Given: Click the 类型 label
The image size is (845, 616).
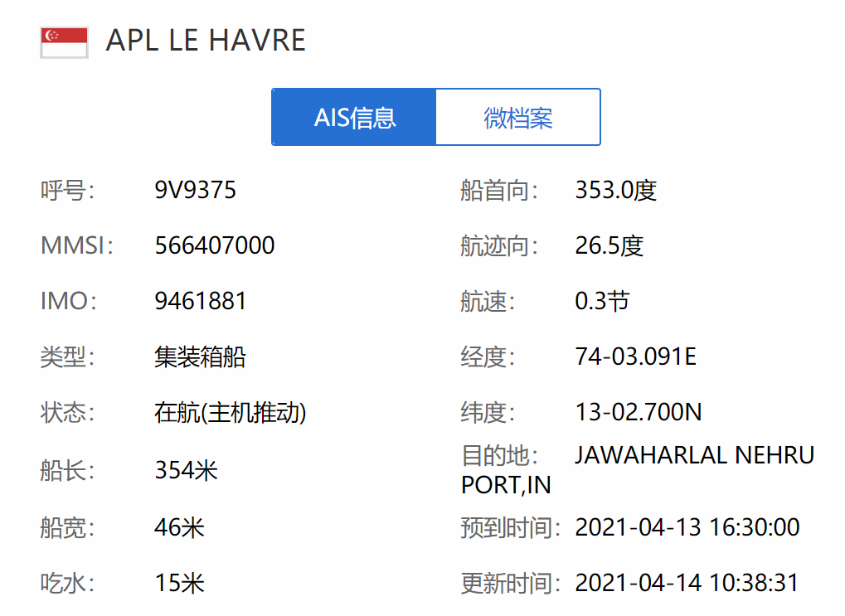Looking at the screenshot, I should 67,357.
